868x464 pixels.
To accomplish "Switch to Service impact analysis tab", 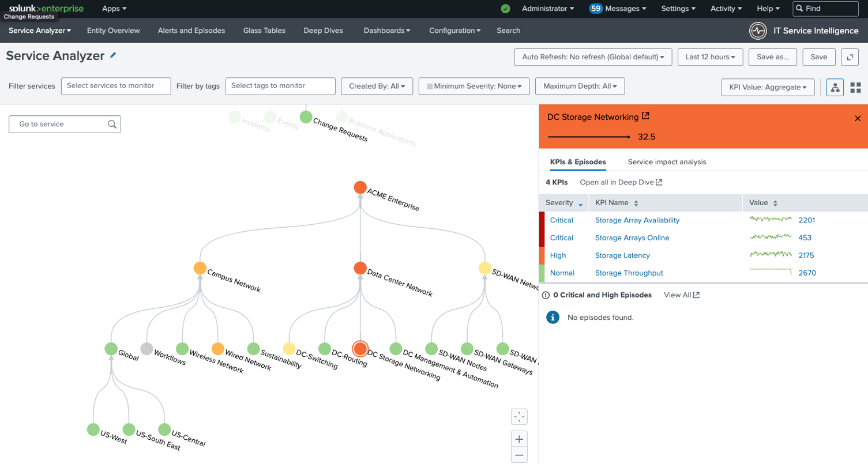I will tap(667, 162).
